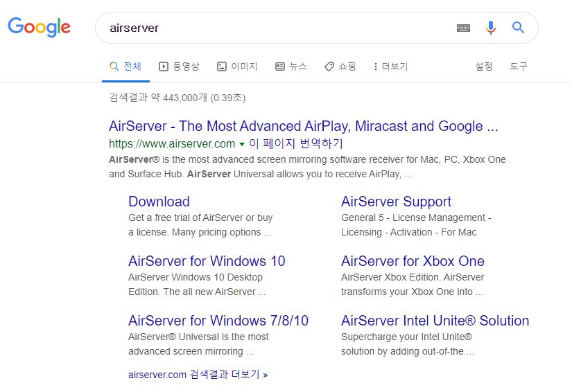Expand the arrow beside airserver.com URL

(x=241, y=144)
